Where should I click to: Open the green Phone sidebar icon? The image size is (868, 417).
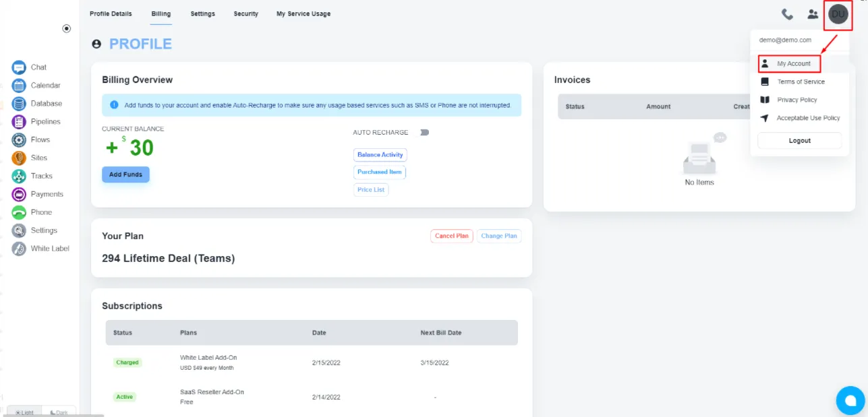pyautogui.click(x=19, y=212)
